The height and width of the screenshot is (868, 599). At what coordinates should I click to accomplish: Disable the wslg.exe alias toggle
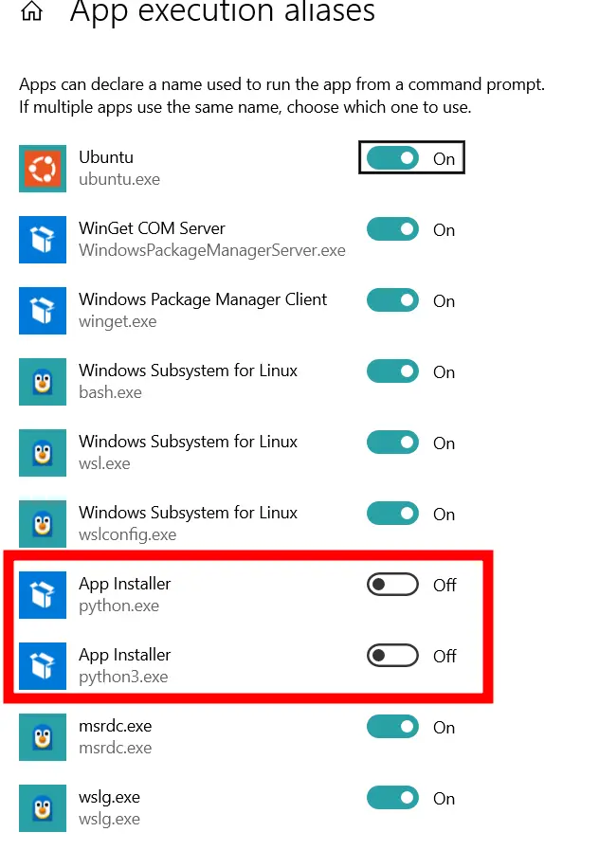point(392,798)
